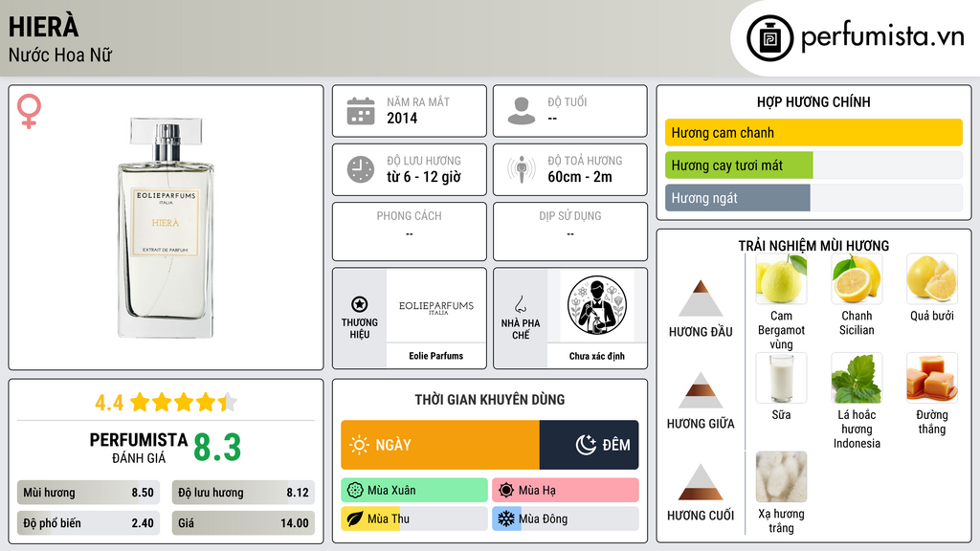Click the Quả bưởi grapefruit image
The height and width of the screenshot is (551, 980).
click(x=932, y=278)
